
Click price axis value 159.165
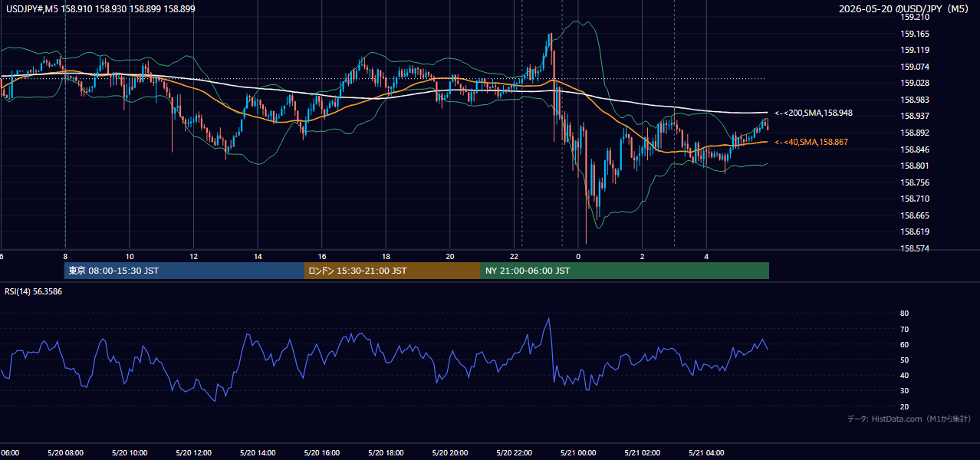click(914, 34)
